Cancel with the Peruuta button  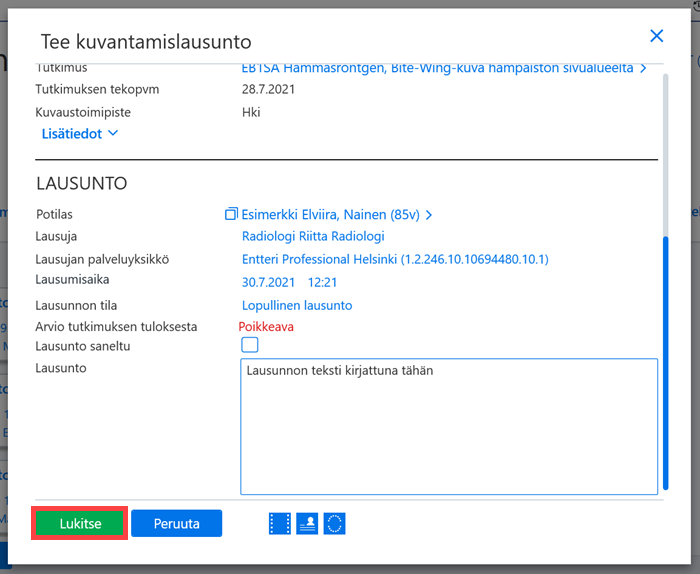pos(176,523)
